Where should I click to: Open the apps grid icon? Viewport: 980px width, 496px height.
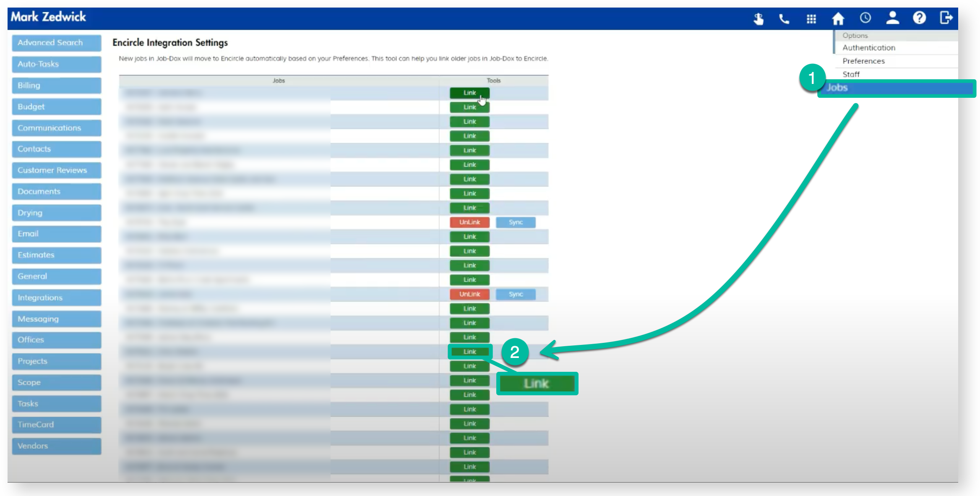point(811,18)
